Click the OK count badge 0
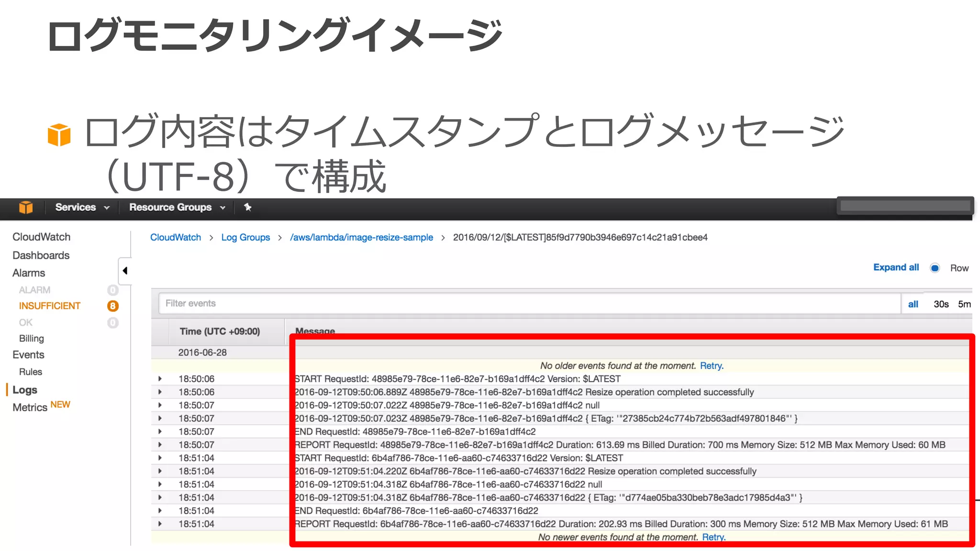980x551 pixels. 113,323
